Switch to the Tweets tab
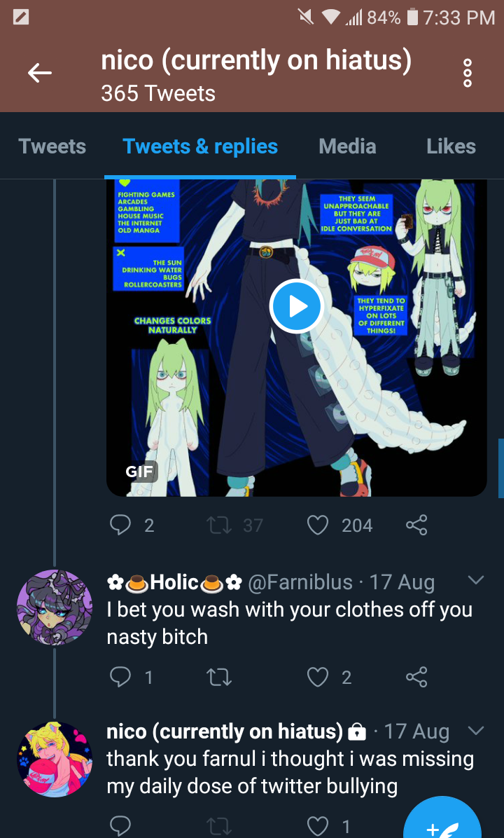504x838 pixels. [x=52, y=146]
